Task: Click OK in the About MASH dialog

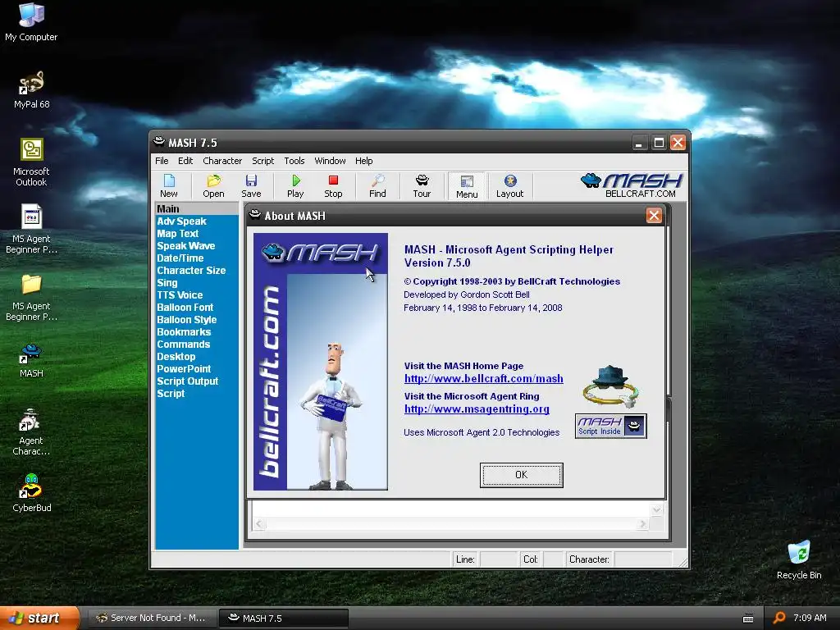Action: pyautogui.click(x=521, y=475)
